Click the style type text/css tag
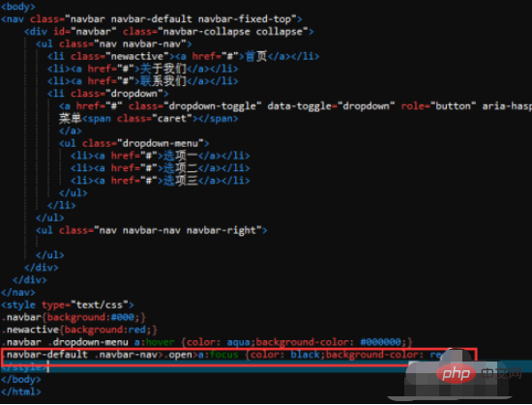Image resolution: width=532 pixels, height=405 pixels. [67, 305]
